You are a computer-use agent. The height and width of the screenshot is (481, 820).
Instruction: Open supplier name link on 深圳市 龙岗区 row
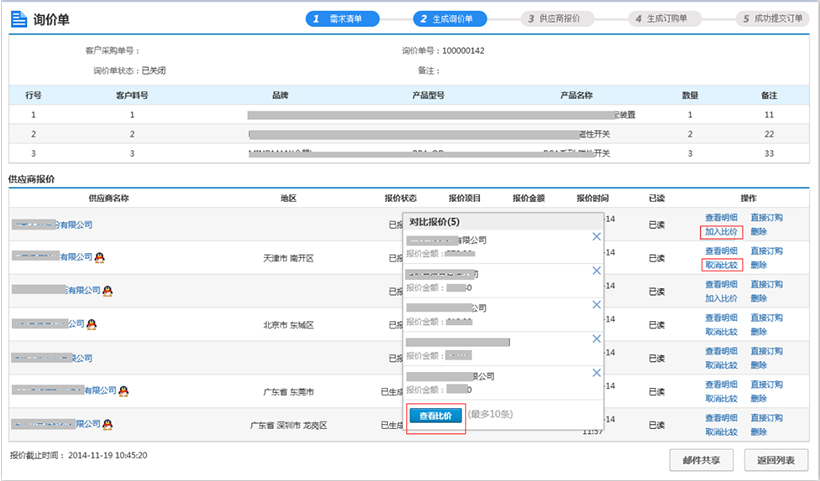[x=56, y=424]
